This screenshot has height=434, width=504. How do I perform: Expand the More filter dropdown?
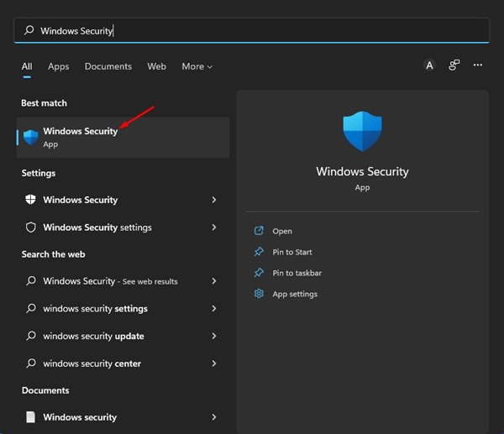click(197, 66)
